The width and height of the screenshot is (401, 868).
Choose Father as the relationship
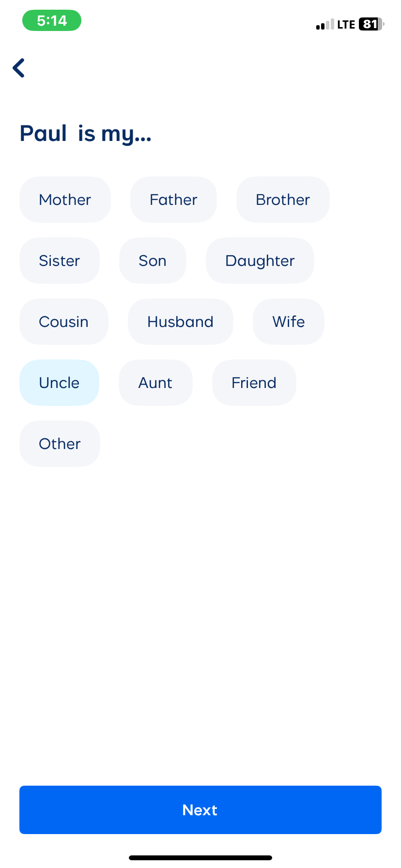173,200
